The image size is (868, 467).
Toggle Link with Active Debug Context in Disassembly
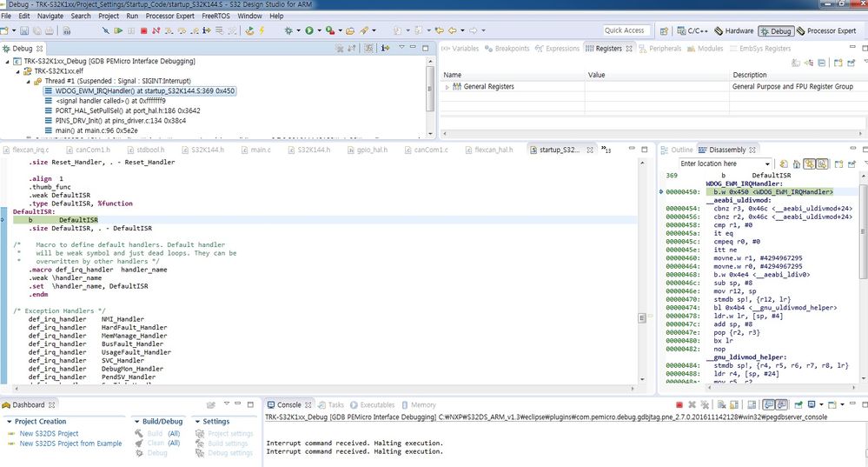(x=809, y=164)
